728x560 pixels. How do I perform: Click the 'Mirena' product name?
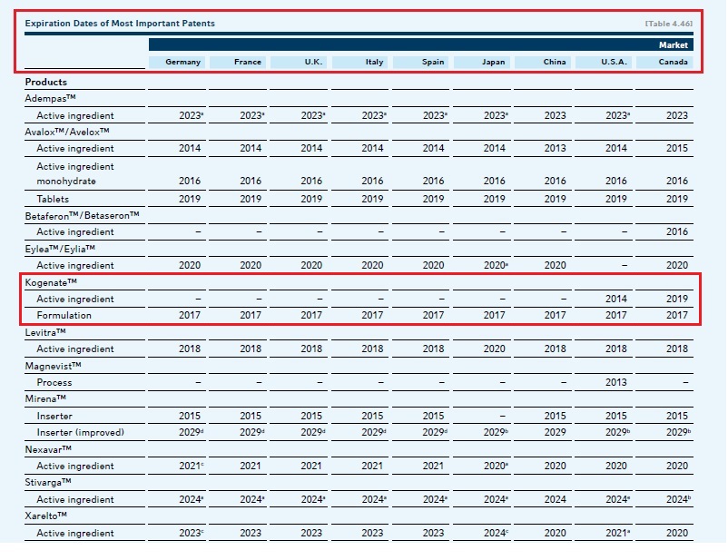(45, 398)
